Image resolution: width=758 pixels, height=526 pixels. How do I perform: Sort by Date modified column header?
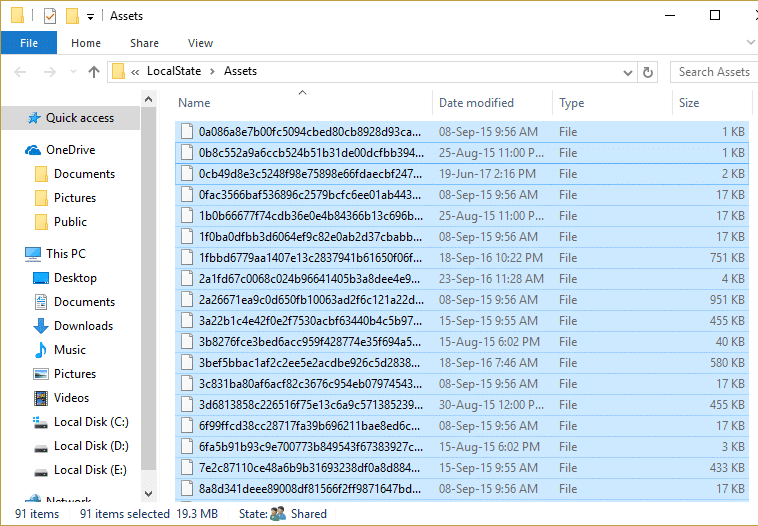point(492,103)
